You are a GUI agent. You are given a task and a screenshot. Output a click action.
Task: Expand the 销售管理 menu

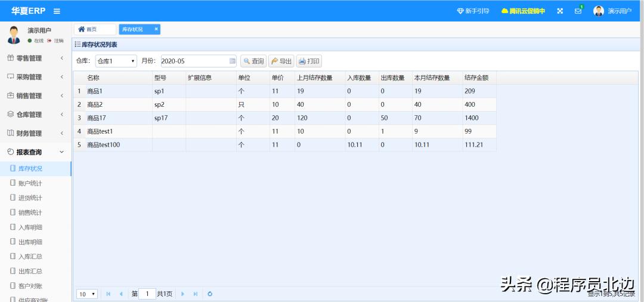(x=36, y=95)
